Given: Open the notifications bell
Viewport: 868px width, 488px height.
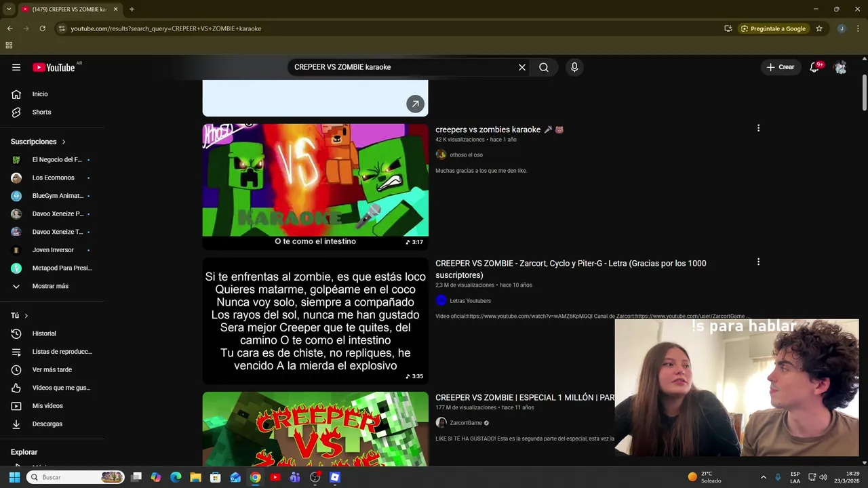Looking at the screenshot, I should click(x=814, y=67).
